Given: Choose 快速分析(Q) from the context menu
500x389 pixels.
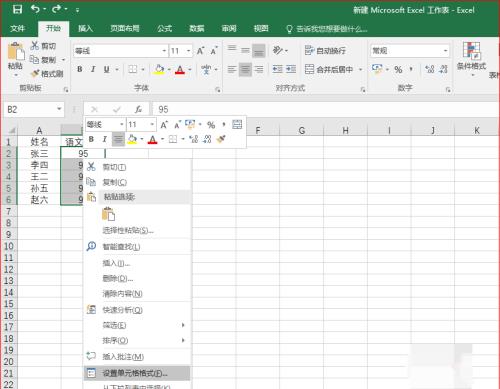Looking at the screenshot, I should point(137,310).
